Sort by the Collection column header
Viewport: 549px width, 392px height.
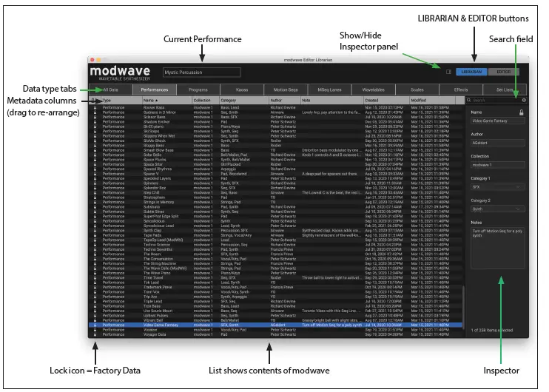tap(206, 101)
